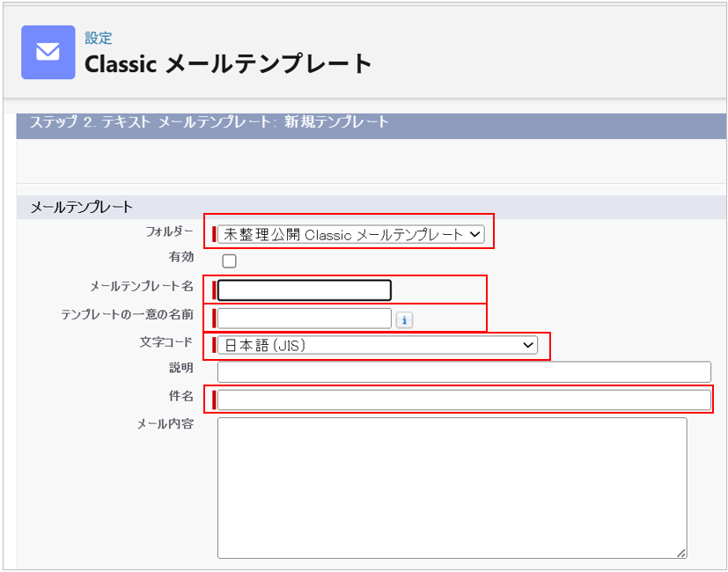This screenshot has width=728, height=572.
Task: Select the 説明 text field
Action: point(464,371)
